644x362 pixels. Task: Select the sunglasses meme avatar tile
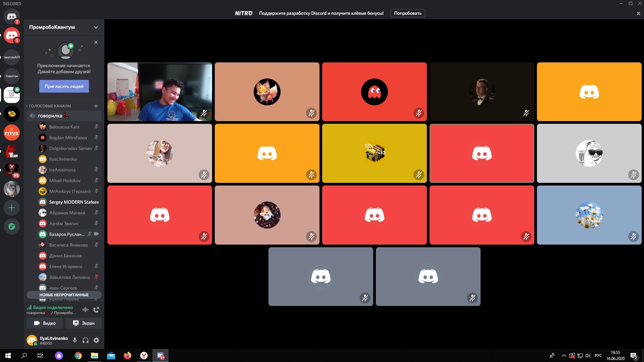pyautogui.click(x=589, y=153)
